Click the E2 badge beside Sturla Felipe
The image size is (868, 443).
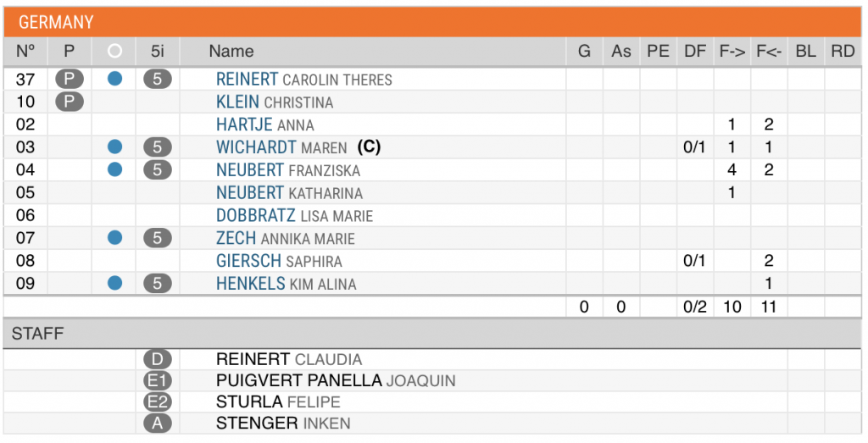click(157, 402)
